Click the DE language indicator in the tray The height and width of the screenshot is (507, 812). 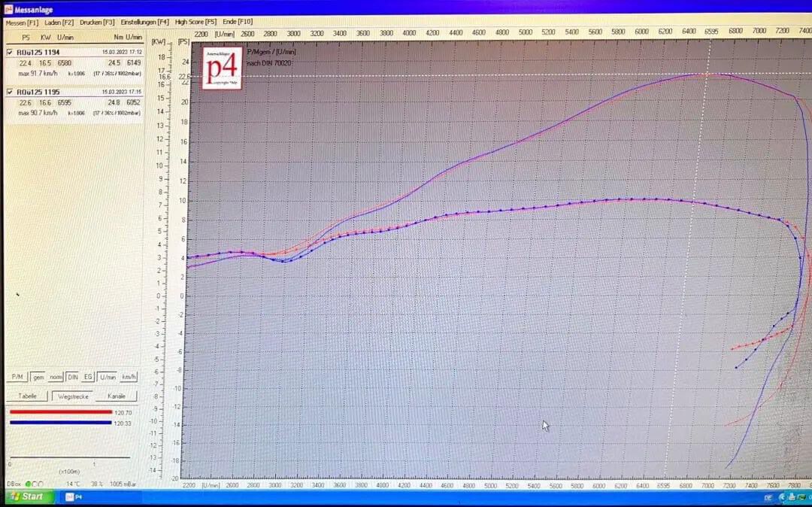pyautogui.click(x=768, y=497)
